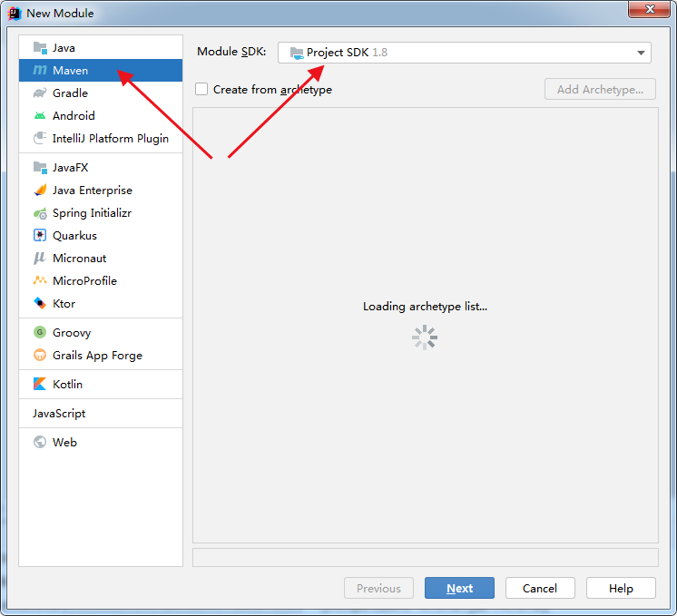Select MicroProfile label
Viewport: 677px width, 616px height.
pyautogui.click(x=84, y=281)
